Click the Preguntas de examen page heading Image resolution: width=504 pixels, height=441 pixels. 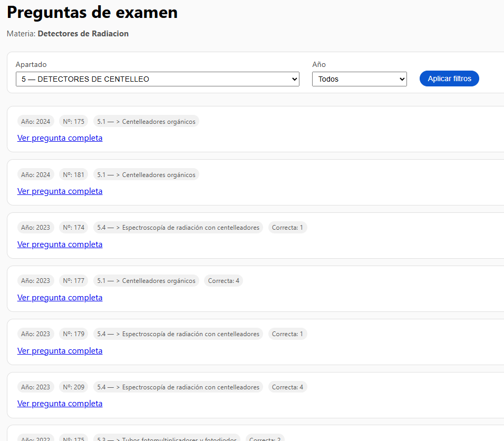click(x=92, y=13)
